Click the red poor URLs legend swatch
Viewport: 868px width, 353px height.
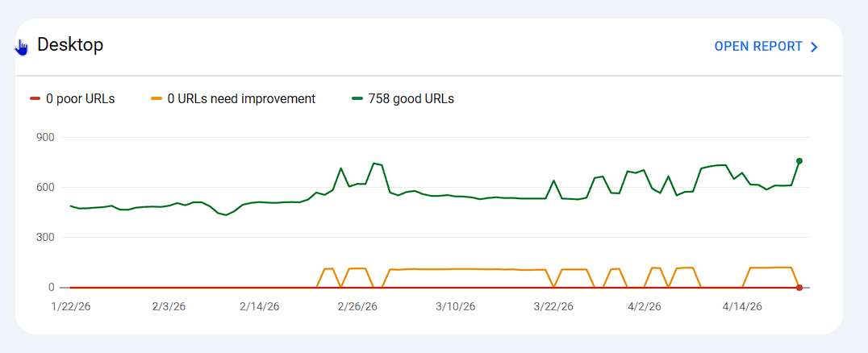pyautogui.click(x=35, y=99)
